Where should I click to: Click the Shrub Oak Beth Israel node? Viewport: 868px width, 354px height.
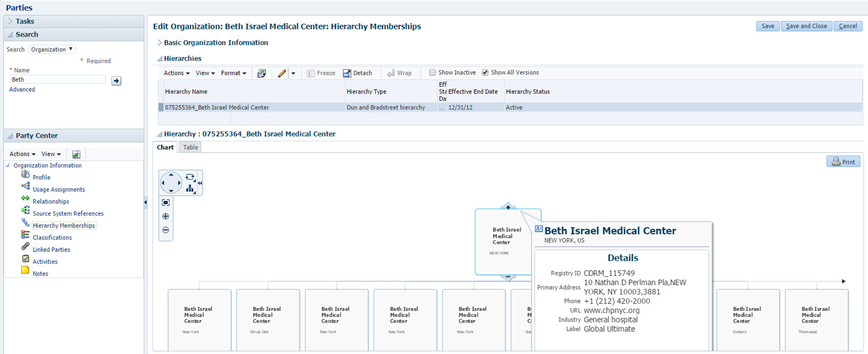268,320
